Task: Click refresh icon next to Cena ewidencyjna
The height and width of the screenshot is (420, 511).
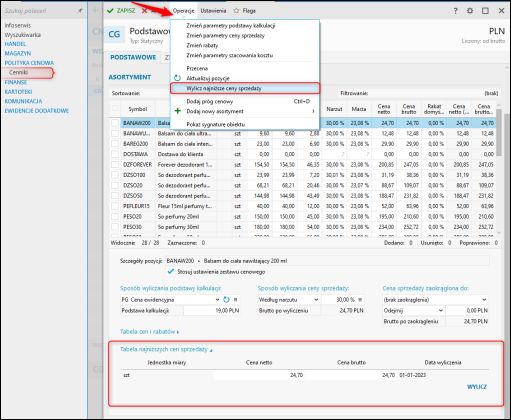Action: click(x=226, y=300)
